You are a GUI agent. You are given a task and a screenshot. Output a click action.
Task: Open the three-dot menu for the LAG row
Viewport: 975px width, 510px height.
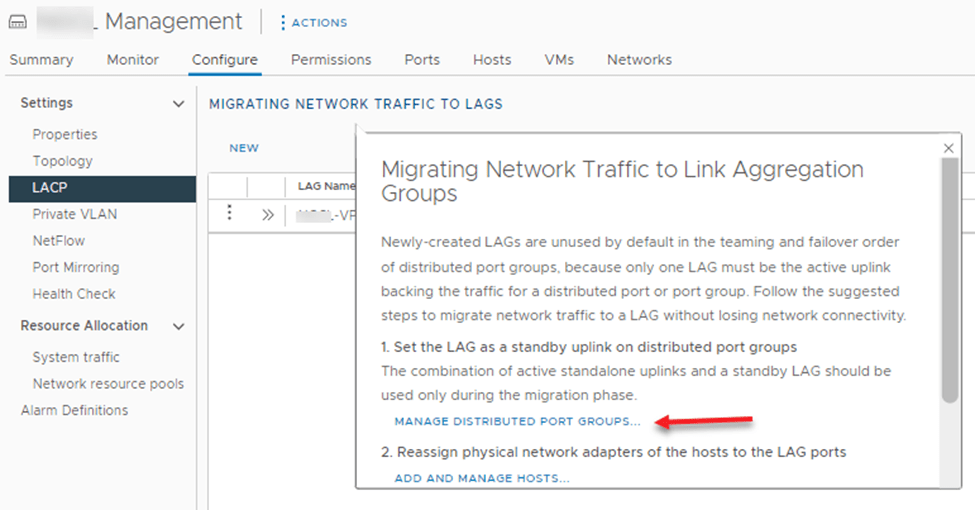coord(229,213)
